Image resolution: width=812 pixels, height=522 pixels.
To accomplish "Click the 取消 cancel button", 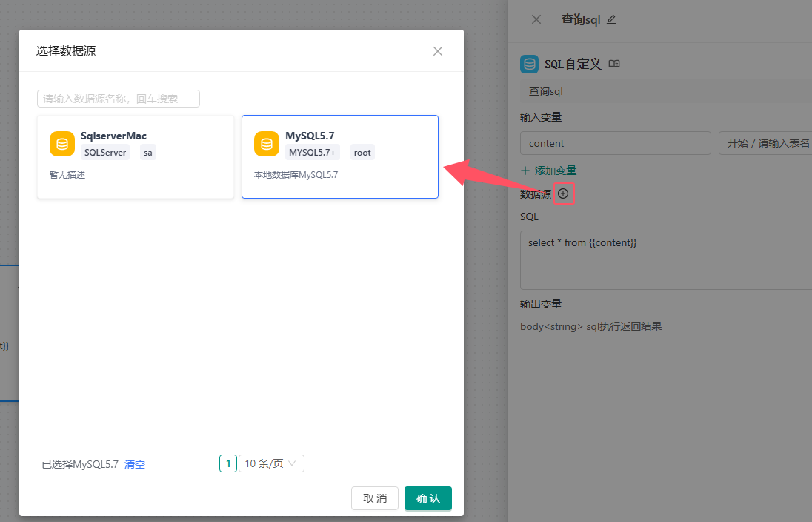I will click(x=375, y=498).
